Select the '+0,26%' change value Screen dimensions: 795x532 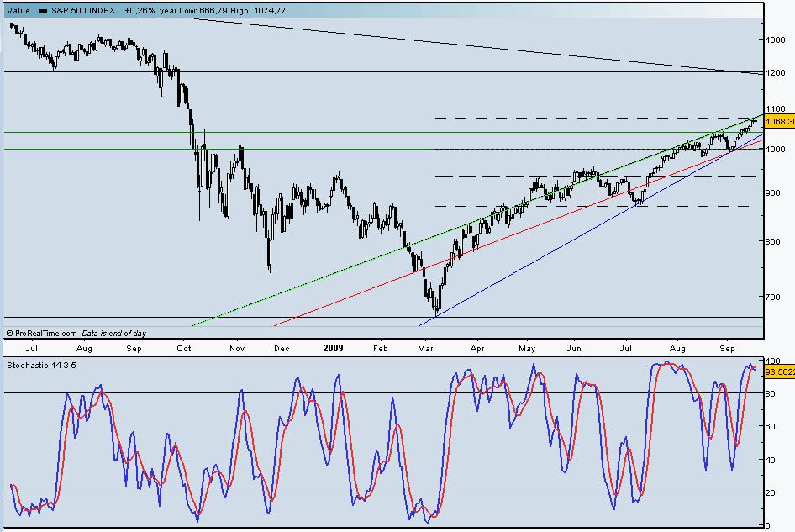[x=140, y=10]
